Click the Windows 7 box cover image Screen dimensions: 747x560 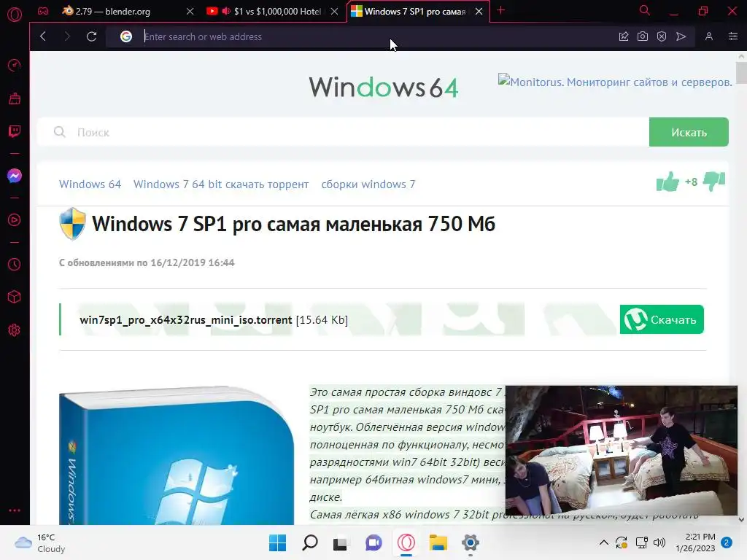tap(177, 456)
